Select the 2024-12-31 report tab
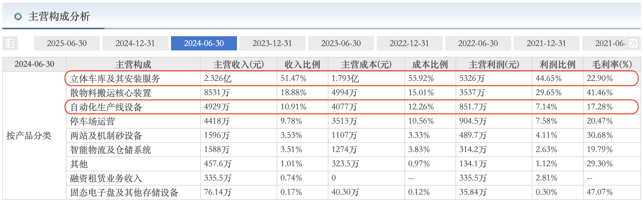 pos(135,43)
